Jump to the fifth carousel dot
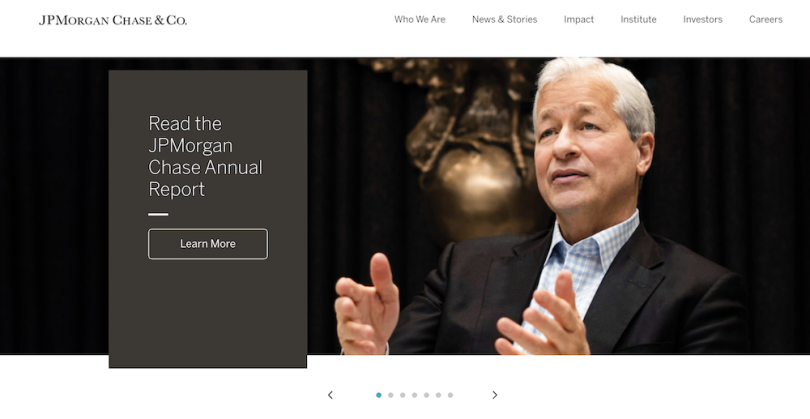Image resolution: width=810 pixels, height=419 pixels. [x=426, y=395]
